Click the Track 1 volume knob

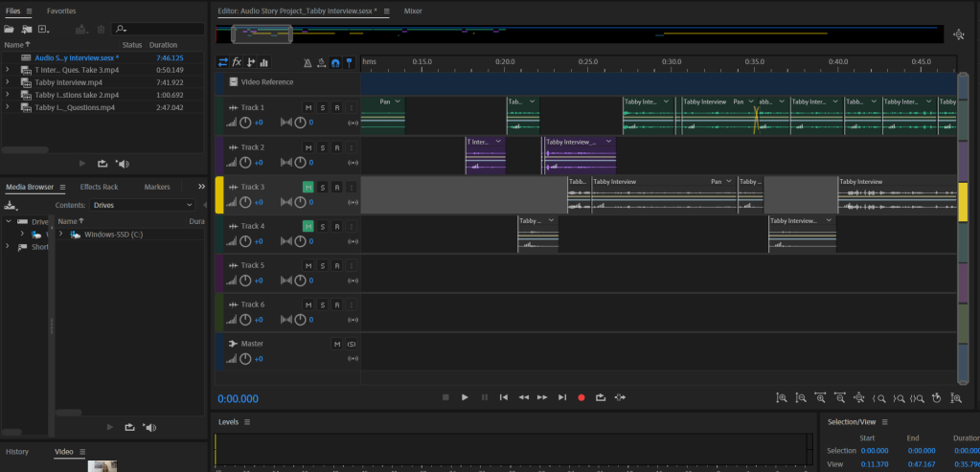pyautogui.click(x=245, y=123)
